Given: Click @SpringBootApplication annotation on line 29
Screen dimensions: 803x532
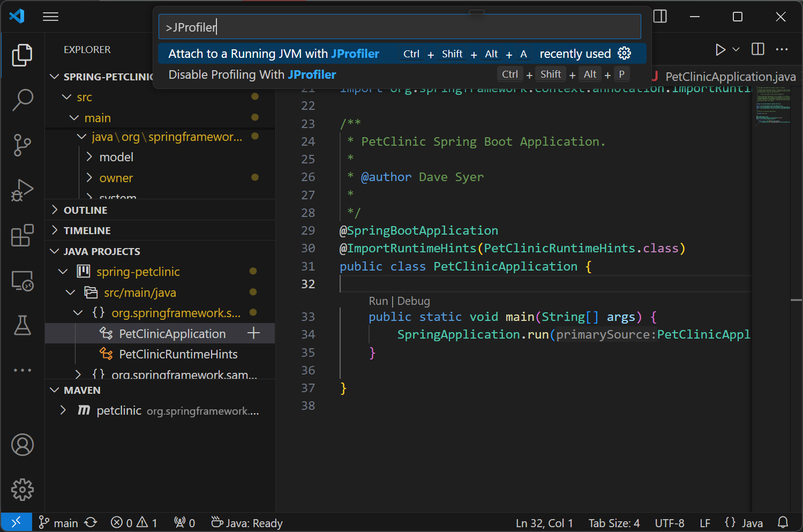Looking at the screenshot, I should (x=419, y=230).
